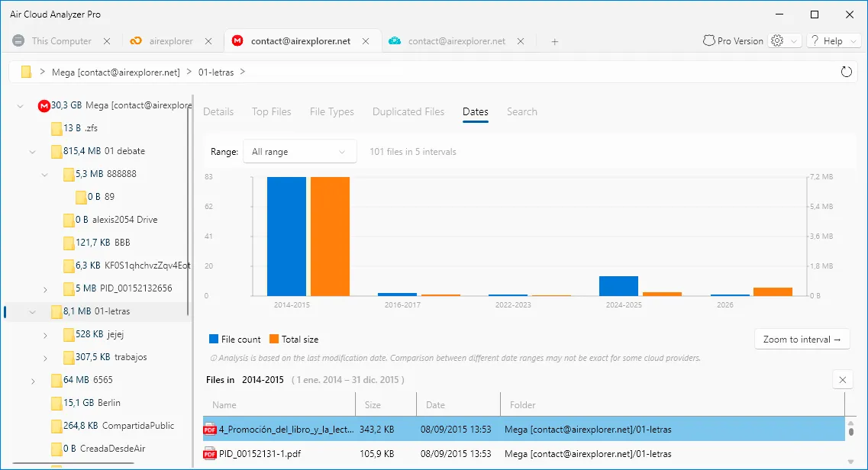Switch to the File Types tab

click(331, 111)
